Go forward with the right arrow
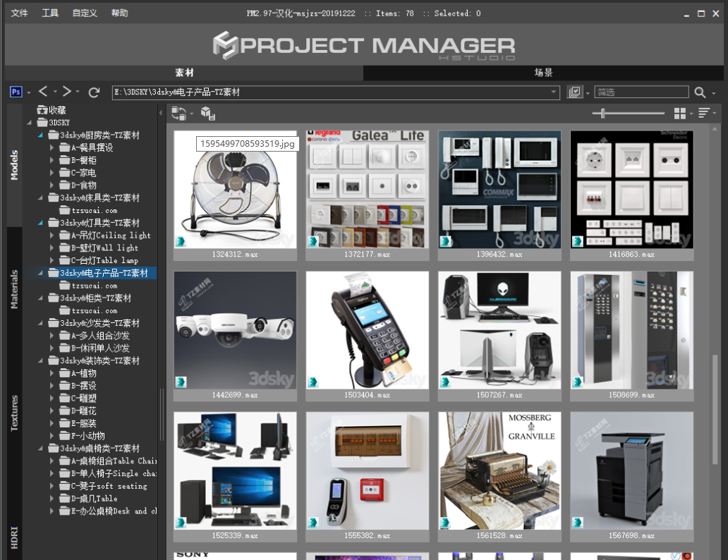 67,92
